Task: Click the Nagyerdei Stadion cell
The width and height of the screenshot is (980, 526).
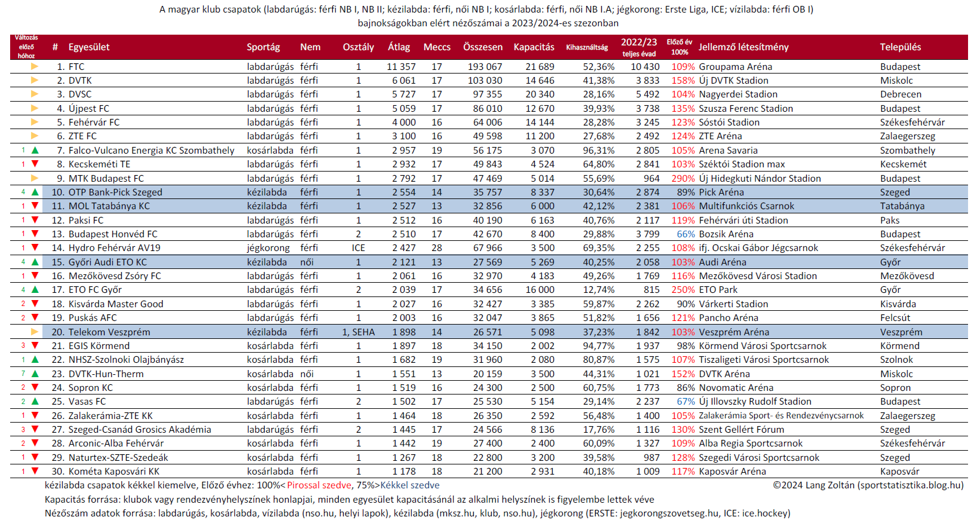Action: [x=738, y=94]
